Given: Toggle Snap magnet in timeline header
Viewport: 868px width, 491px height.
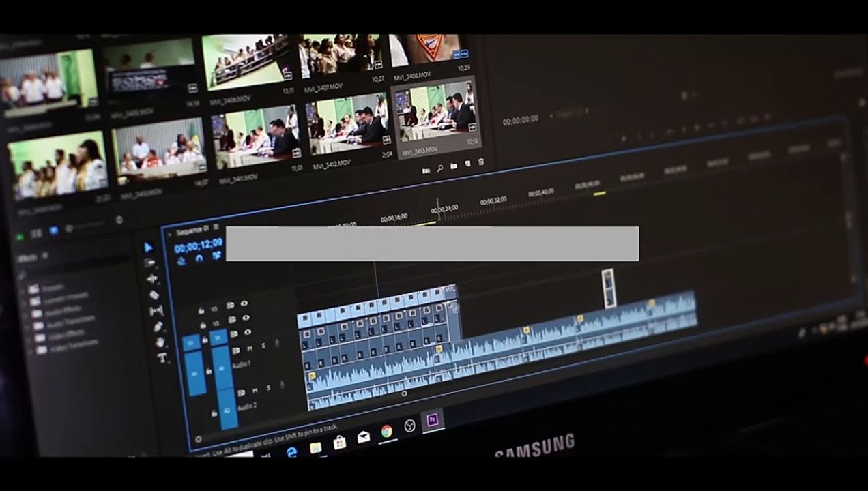Looking at the screenshot, I should click(199, 258).
